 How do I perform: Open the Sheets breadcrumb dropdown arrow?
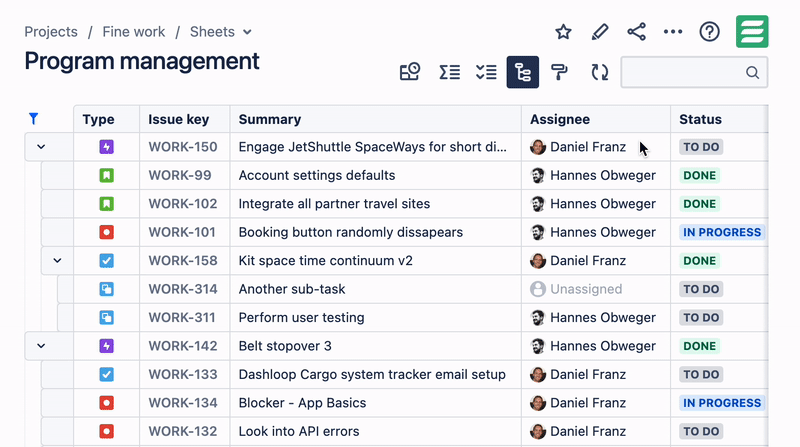click(247, 32)
